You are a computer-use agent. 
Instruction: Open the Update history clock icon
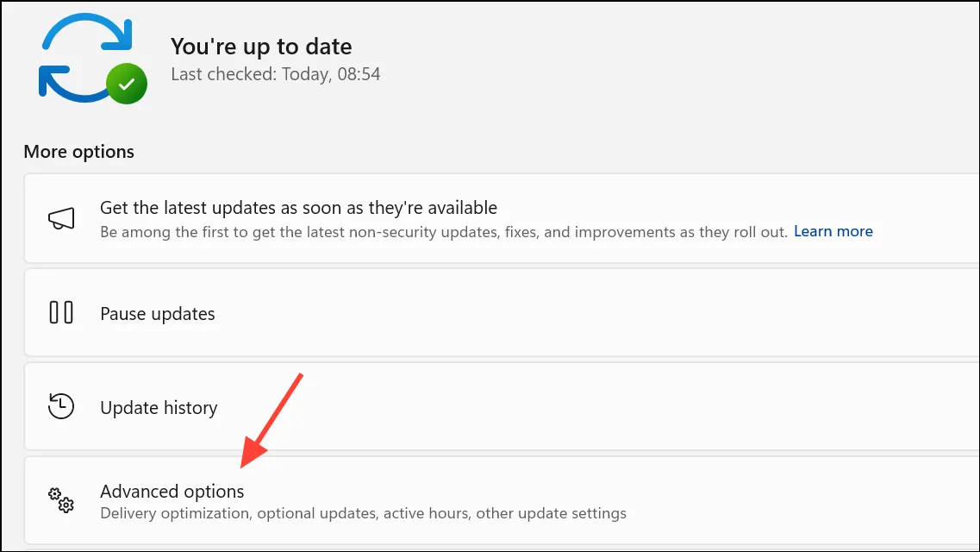pyautogui.click(x=61, y=406)
